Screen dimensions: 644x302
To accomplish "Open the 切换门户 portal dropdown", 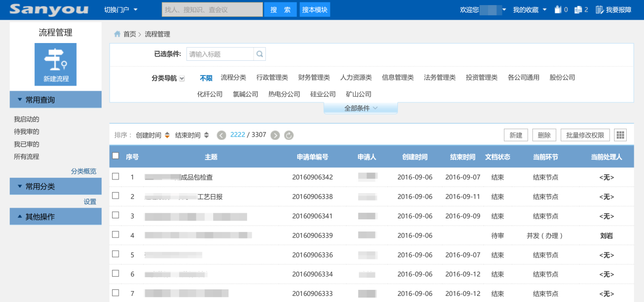I will 121,10.
